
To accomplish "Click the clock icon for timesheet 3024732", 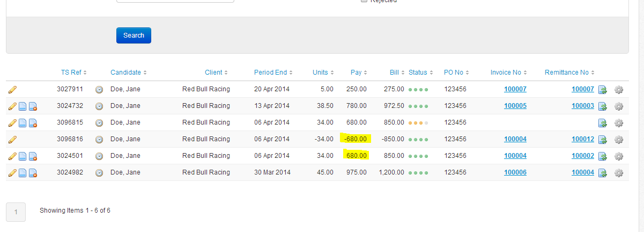I will (x=99, y=106).
